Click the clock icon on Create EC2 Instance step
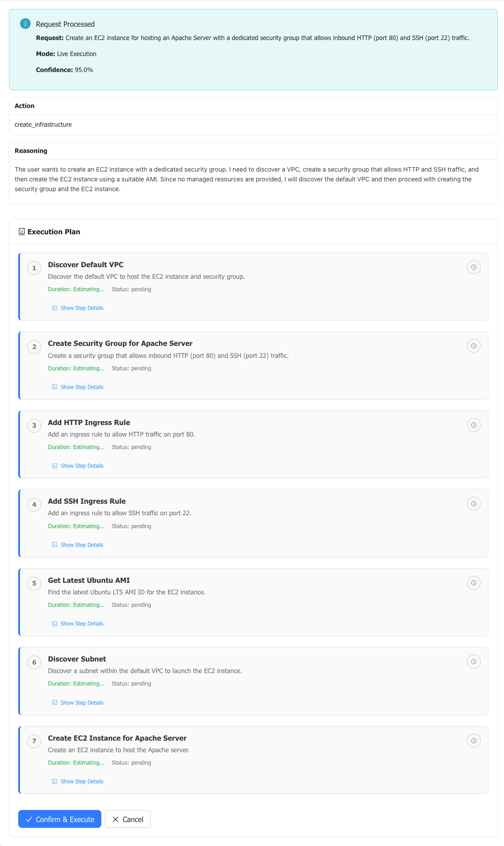Screen dimensions: 504x846 click(474, 741)
